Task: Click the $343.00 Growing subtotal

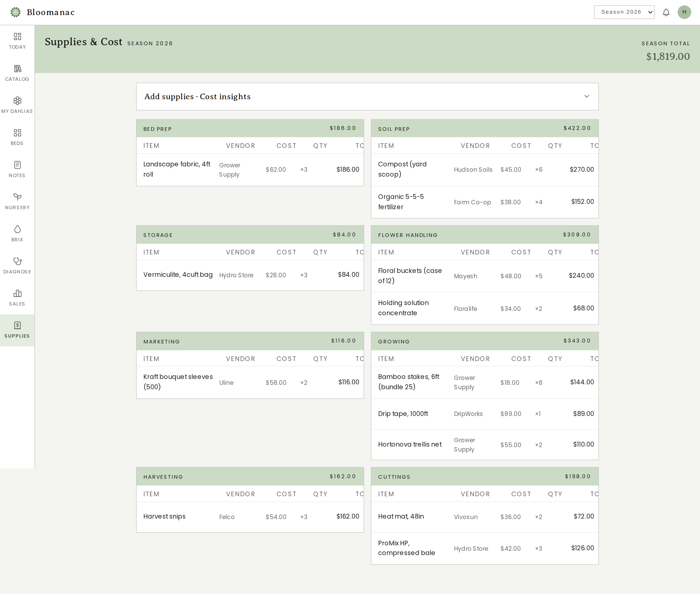Action: tap(577, 341)
